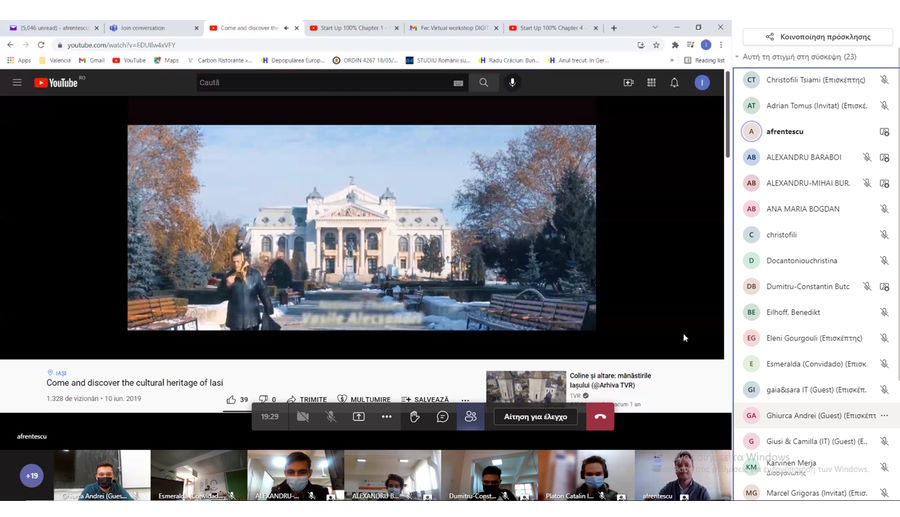Click the Αίτηση για έλεγχο request control button
Image resolution: width=900 pixels, height=517 pixels.
(535, 416)
